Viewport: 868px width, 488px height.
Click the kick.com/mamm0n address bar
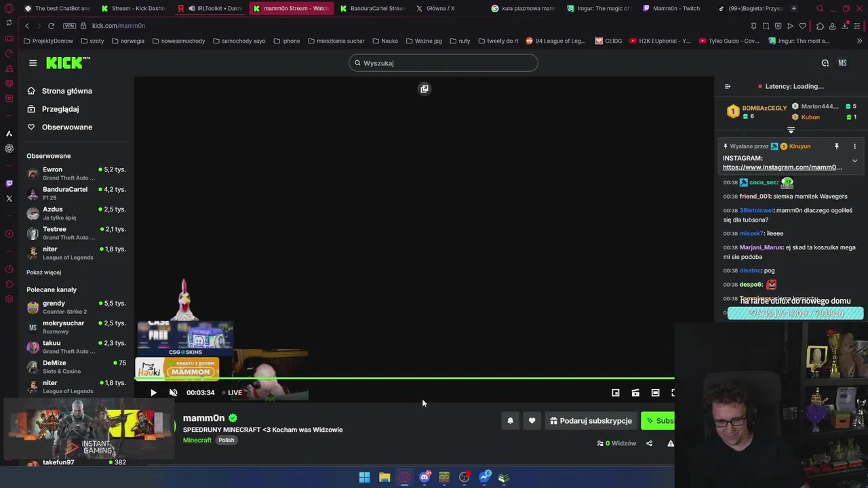[x=119, y=26]
